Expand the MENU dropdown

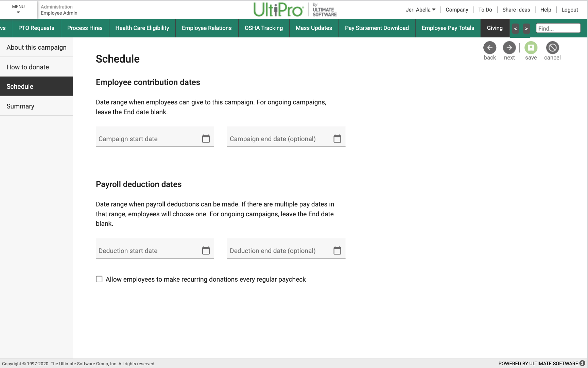[x=18, y=10]
